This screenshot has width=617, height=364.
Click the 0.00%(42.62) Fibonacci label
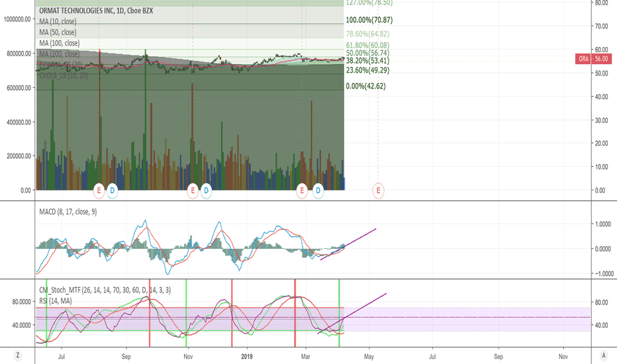pos(365,86)
